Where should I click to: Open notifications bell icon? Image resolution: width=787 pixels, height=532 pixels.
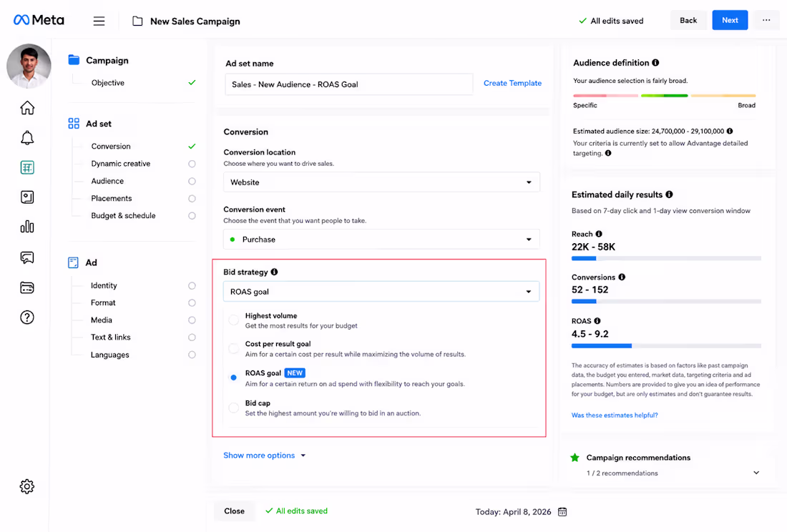27,138
